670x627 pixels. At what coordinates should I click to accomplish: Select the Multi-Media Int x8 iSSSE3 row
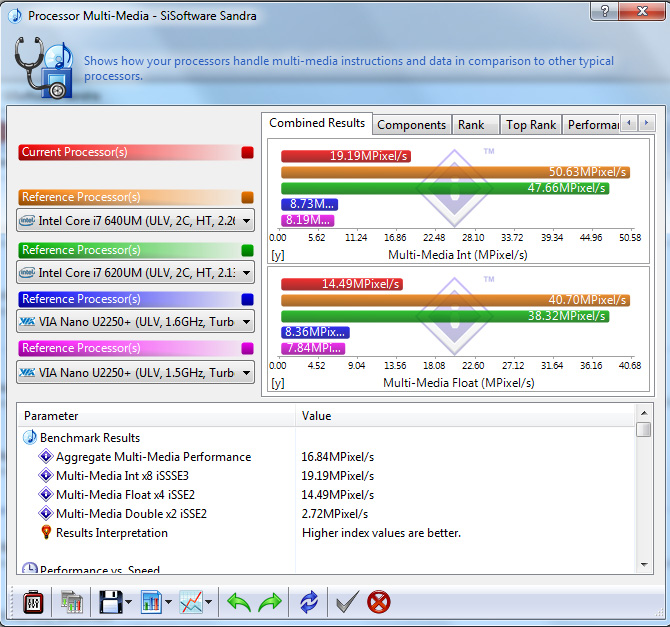click(x=326, y=476)
